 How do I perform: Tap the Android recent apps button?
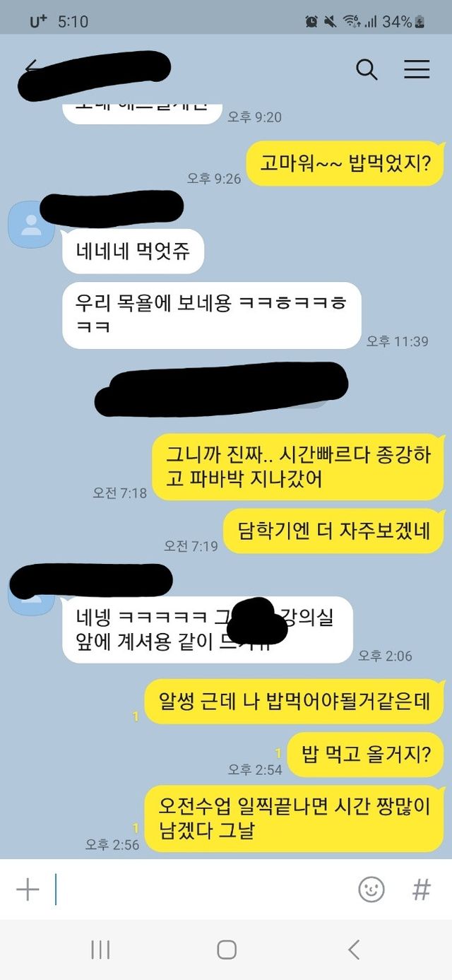point(100,950)
